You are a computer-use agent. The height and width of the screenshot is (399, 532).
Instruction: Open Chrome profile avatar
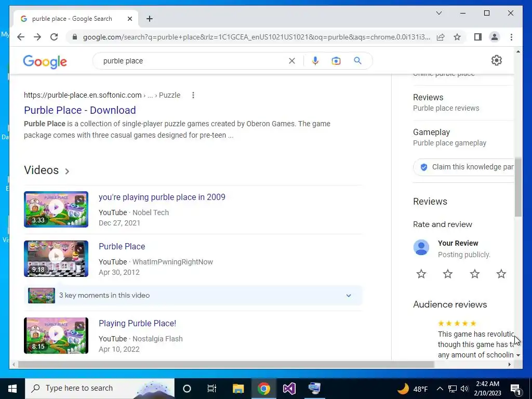tap(495, 37)
